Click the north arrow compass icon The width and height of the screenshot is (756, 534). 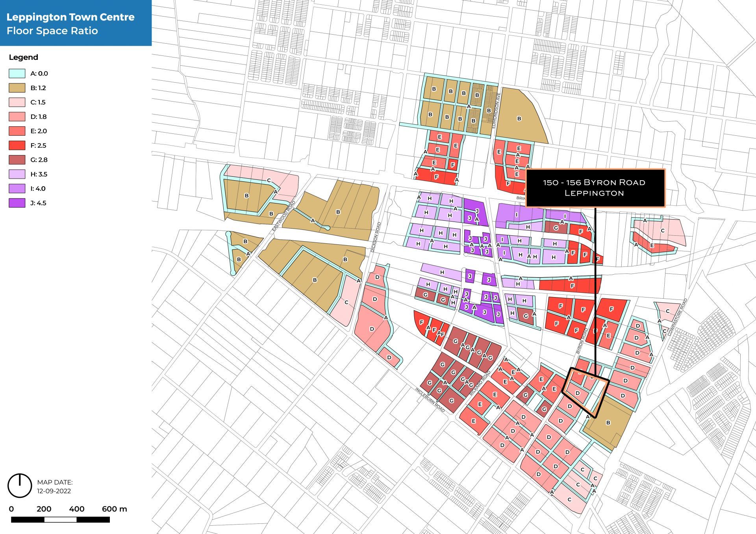tap(20, 486)
